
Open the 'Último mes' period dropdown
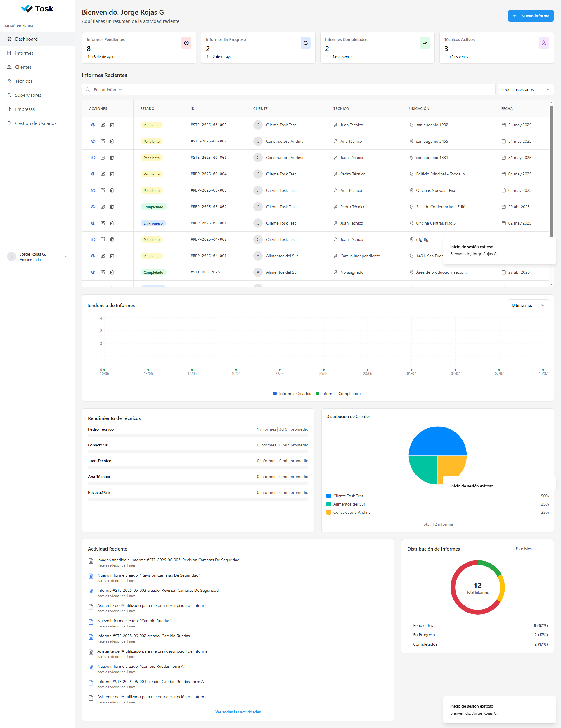(x=528, y=305)
